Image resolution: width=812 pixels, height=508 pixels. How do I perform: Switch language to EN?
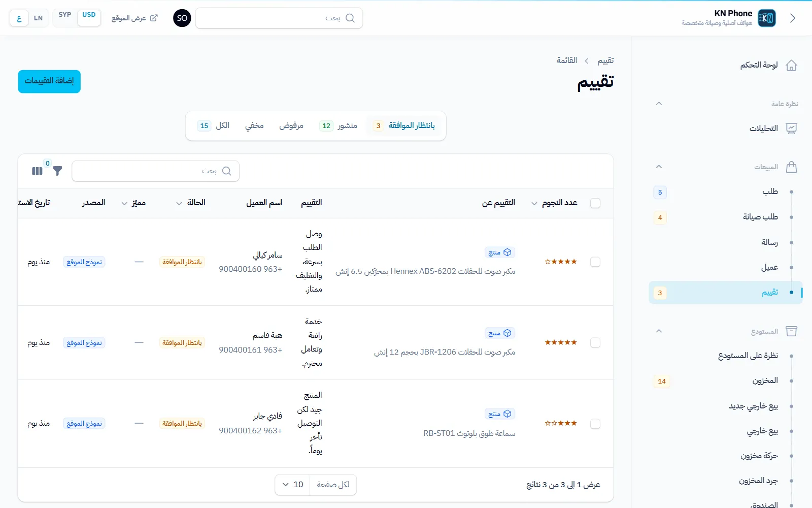click(39, 18)
